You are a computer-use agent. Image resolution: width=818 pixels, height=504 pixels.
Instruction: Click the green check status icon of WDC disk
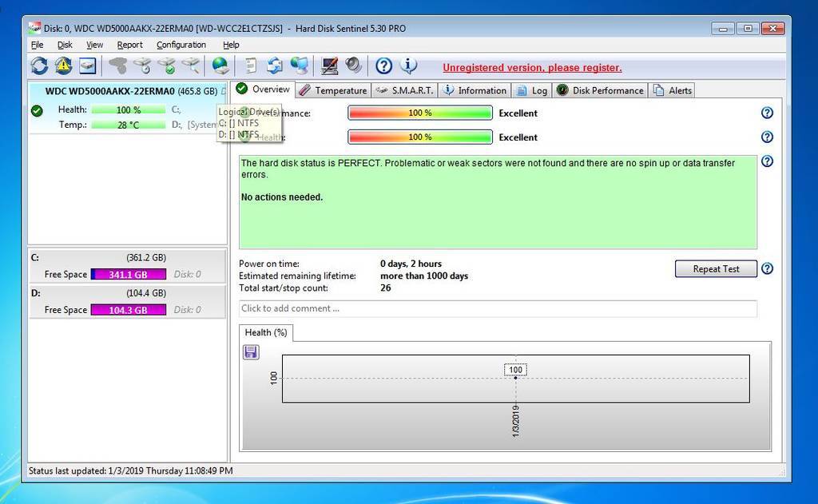click(x=37, y=110)
